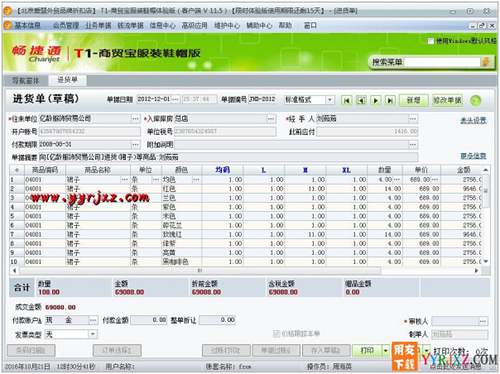Click the 订单选择 button

[x=117, y=350]
